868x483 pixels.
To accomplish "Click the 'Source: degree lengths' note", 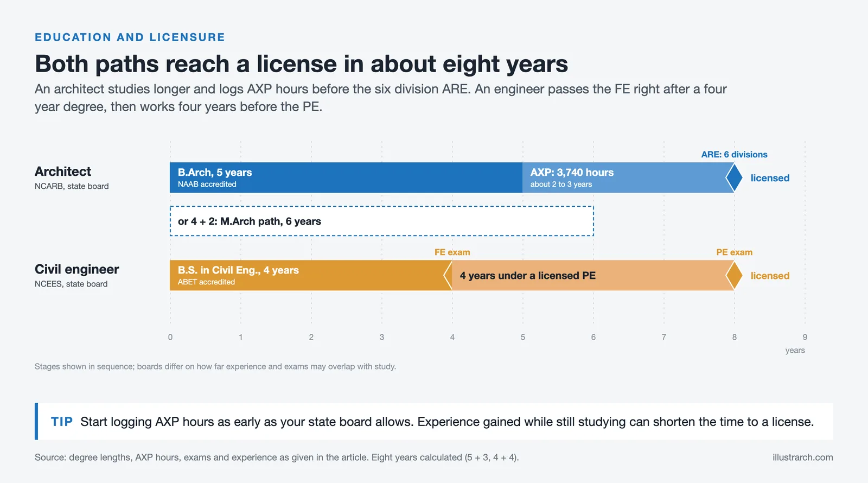I will [277, 457].
